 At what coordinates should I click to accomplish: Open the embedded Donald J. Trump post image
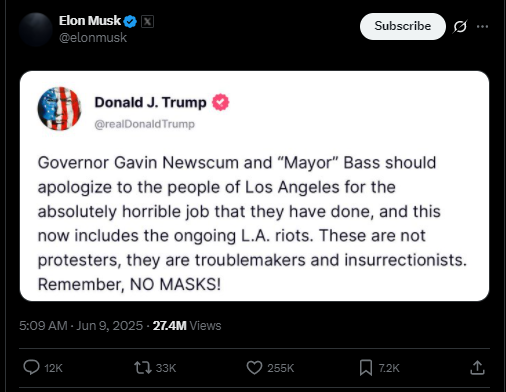(x=254, y=186)
